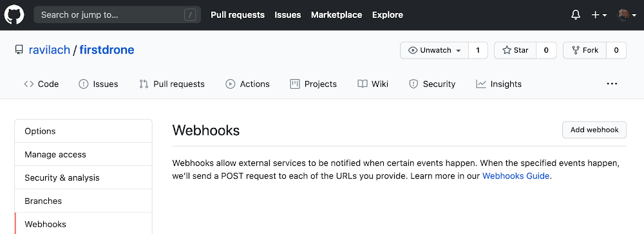This screenshot has width=644, height=234.
Task: Fork the repository
Action: [585, 50]
